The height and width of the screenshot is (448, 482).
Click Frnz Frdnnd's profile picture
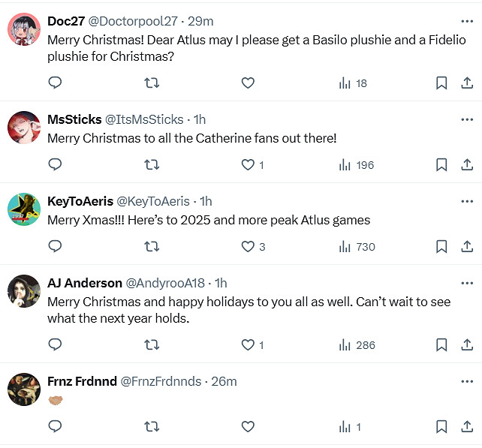(x=24, y=389)
